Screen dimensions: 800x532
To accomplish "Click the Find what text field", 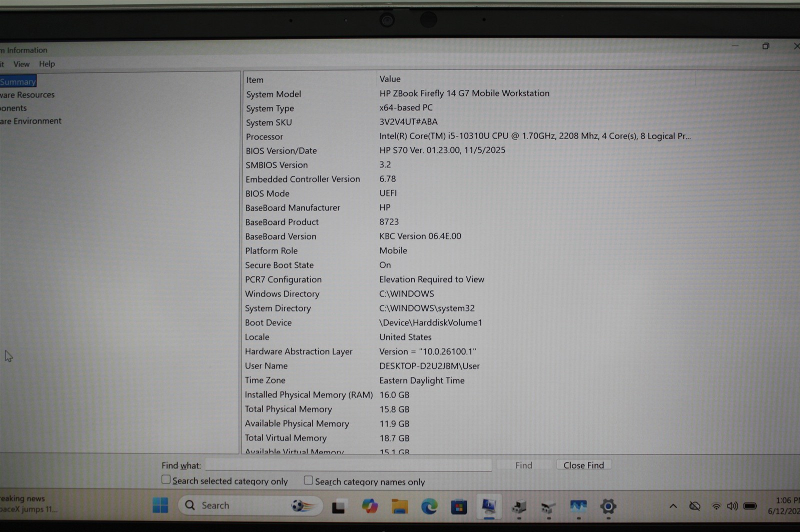I will (348, 465).
